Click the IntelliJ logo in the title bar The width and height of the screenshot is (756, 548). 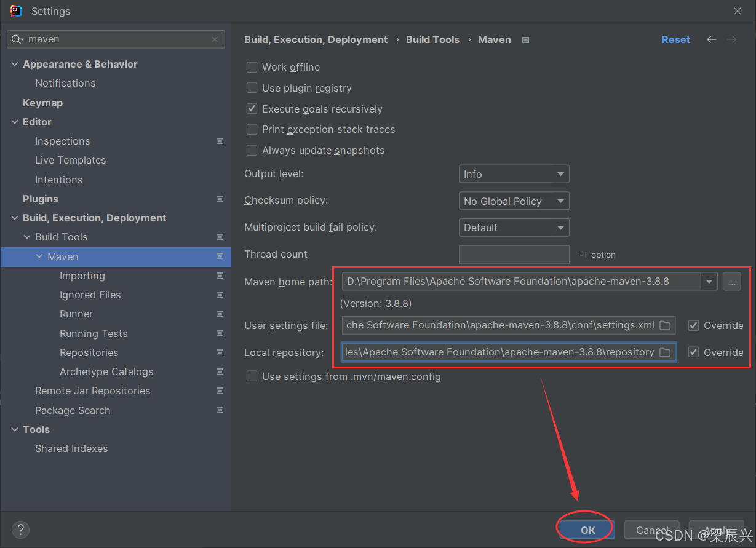tap(16, 10)
